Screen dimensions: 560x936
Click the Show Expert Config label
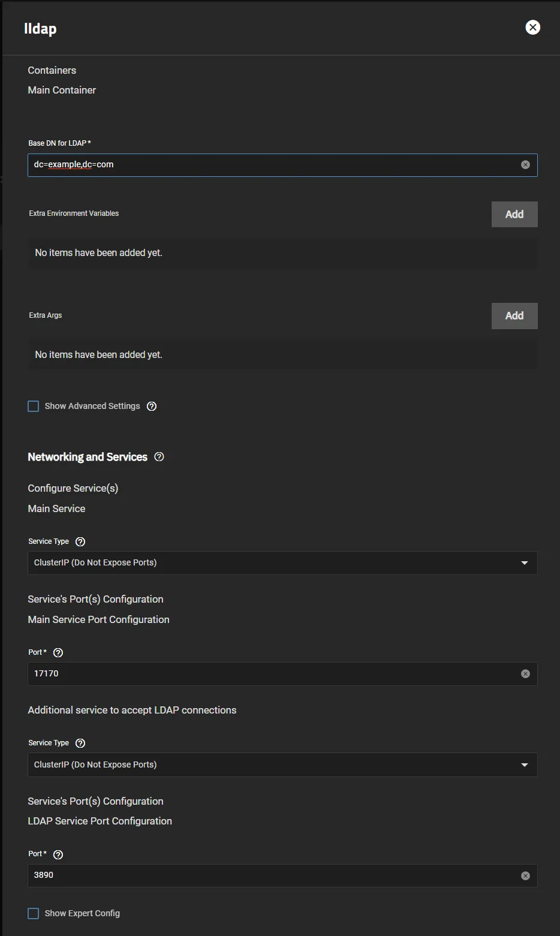(82, 913)
